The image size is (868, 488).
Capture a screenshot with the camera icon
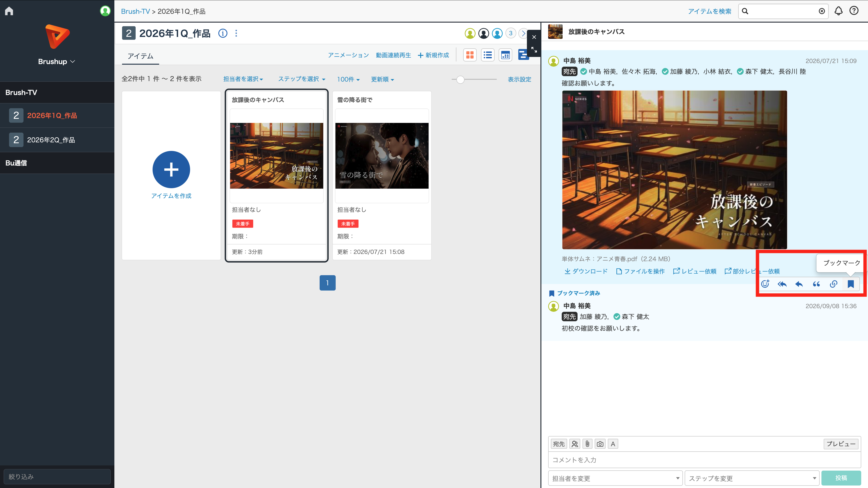point(600,444)
